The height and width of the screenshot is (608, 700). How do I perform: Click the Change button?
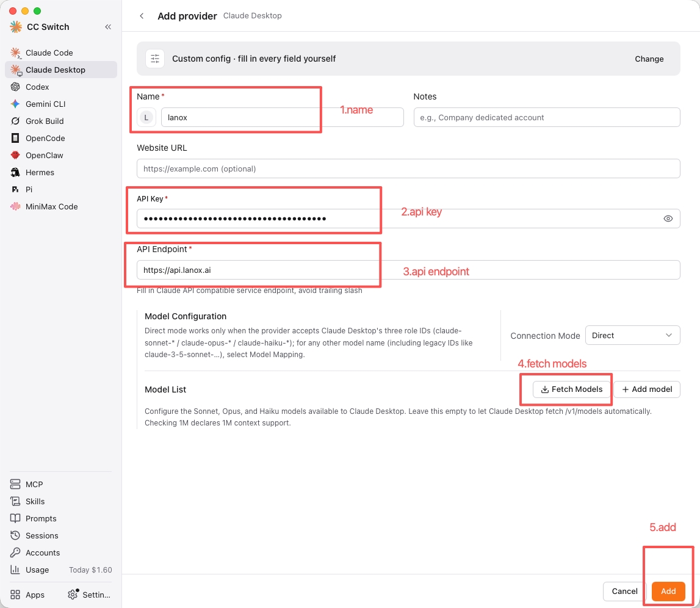pyautogui.click(x=649, y=59)
